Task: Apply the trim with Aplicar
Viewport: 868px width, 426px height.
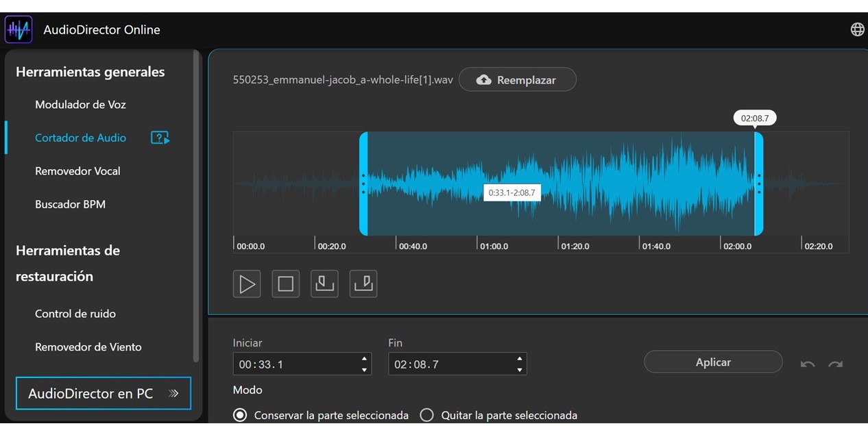Action: click(x=713, y=362)
